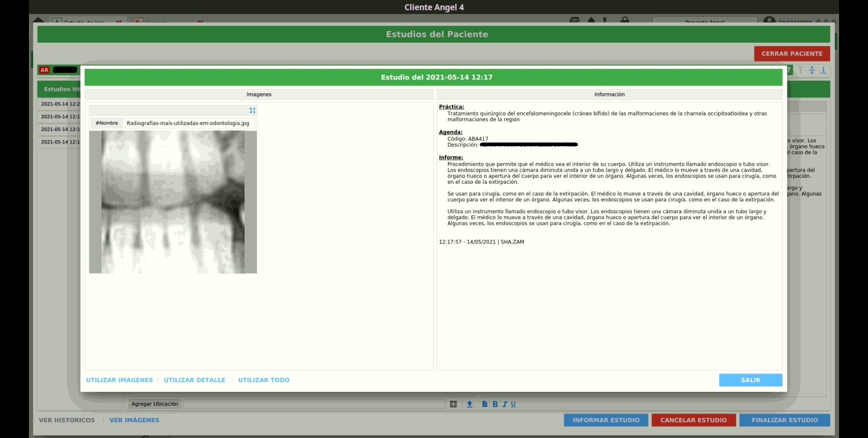This screenshot has height=438, width=868.
Task: Click the UTILIZAR TODO link
Action: tap(264, 380)
